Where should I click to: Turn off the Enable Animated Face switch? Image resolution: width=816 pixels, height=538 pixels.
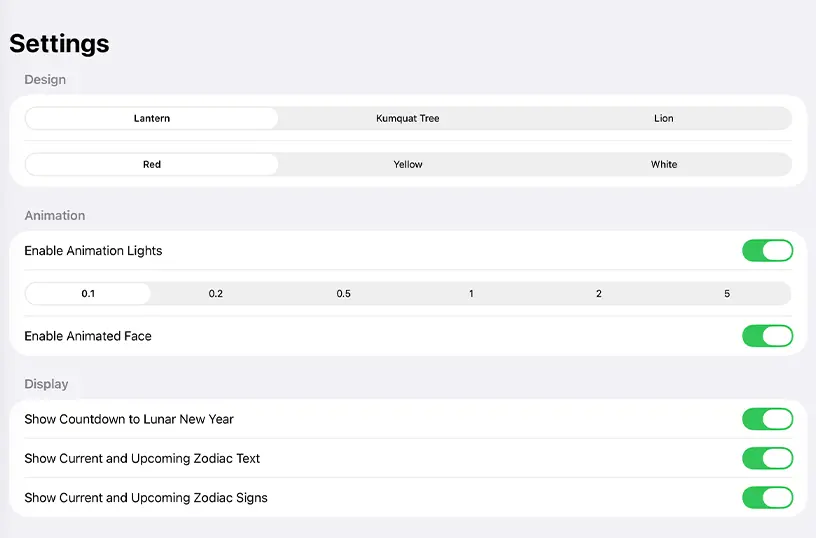[x=767, y=336]
